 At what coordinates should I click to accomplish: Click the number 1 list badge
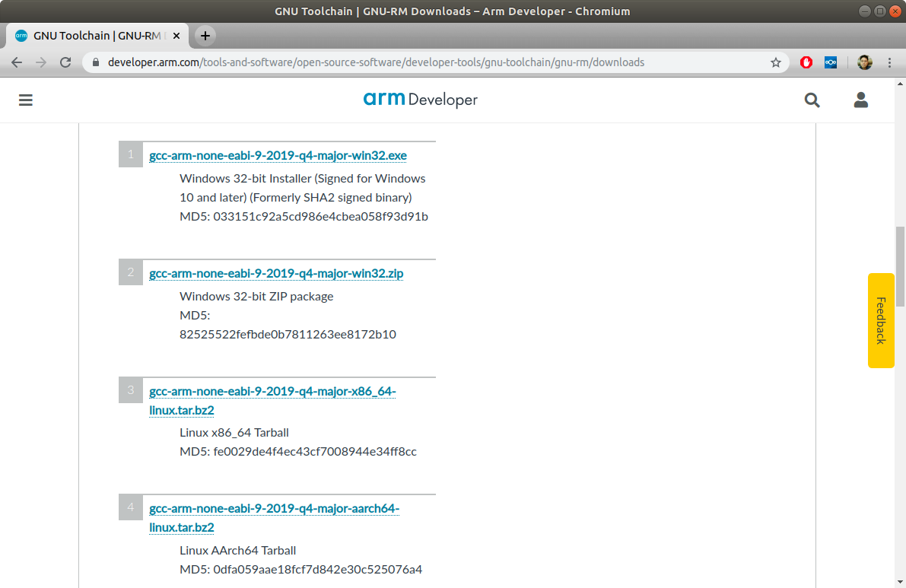tap(131, 154)
